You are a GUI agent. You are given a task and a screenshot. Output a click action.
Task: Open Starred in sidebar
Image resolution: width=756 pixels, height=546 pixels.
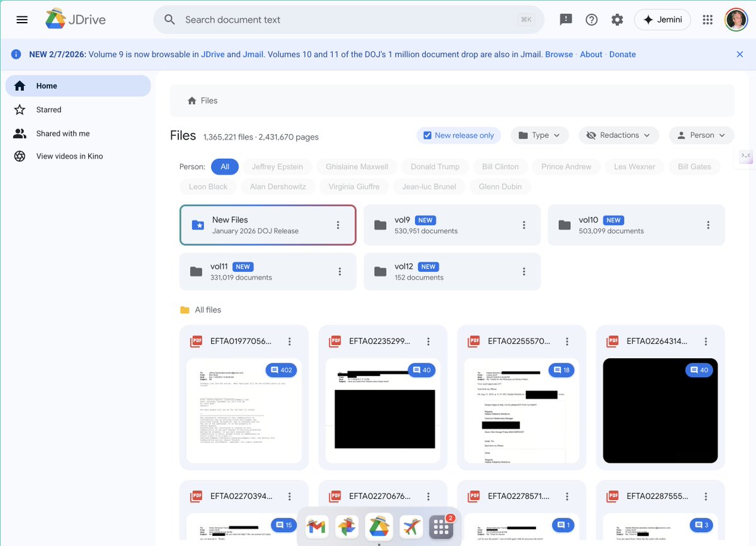pos(78,110)
